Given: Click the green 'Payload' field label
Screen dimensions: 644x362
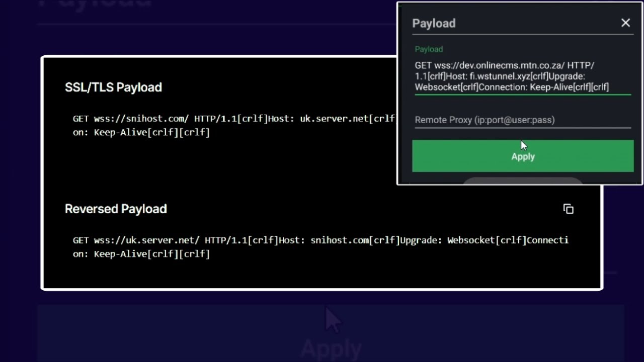Looking at the screenshot, I should [429, 49].
